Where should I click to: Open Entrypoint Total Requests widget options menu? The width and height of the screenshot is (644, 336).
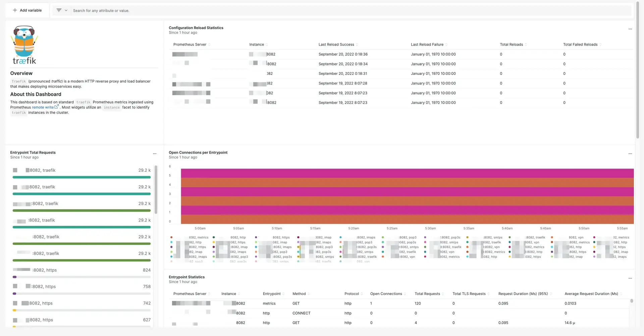[x=155, y=154]
